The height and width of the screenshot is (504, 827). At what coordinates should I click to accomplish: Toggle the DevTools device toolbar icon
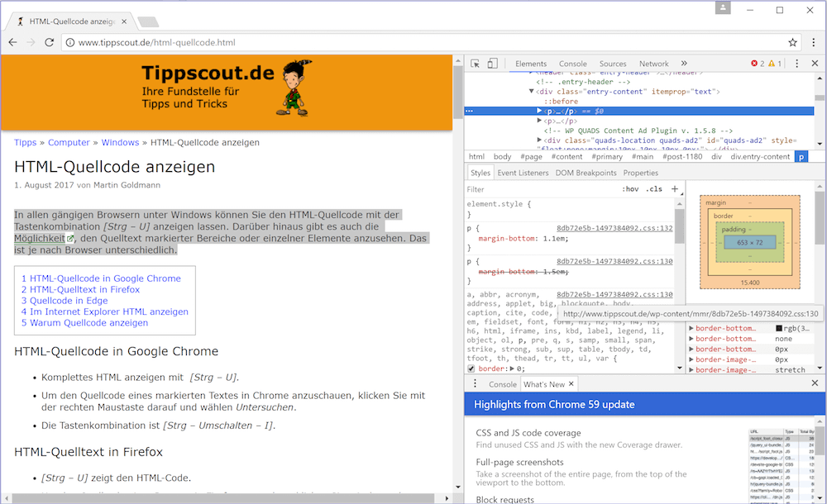(x=492, y=64)
